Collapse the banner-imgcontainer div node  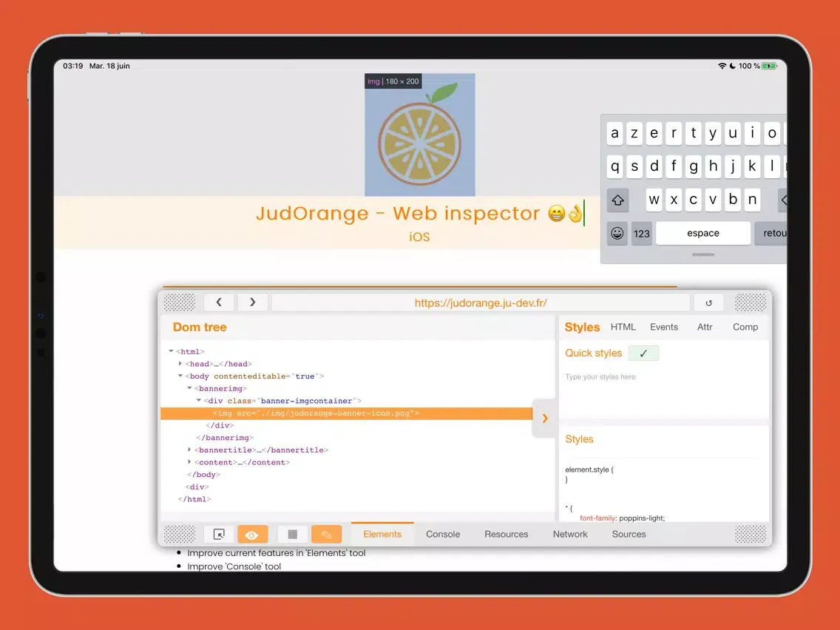tap(198, 400)
